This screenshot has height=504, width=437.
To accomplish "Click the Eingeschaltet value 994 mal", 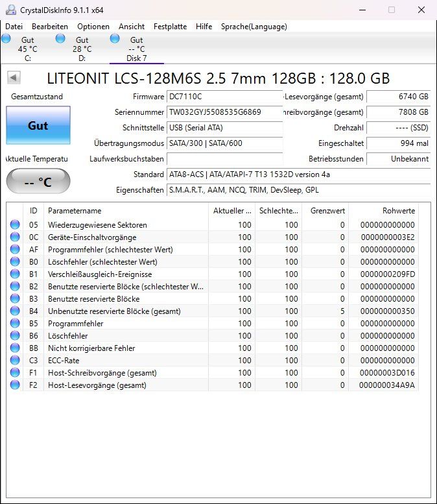I will 399,143.
